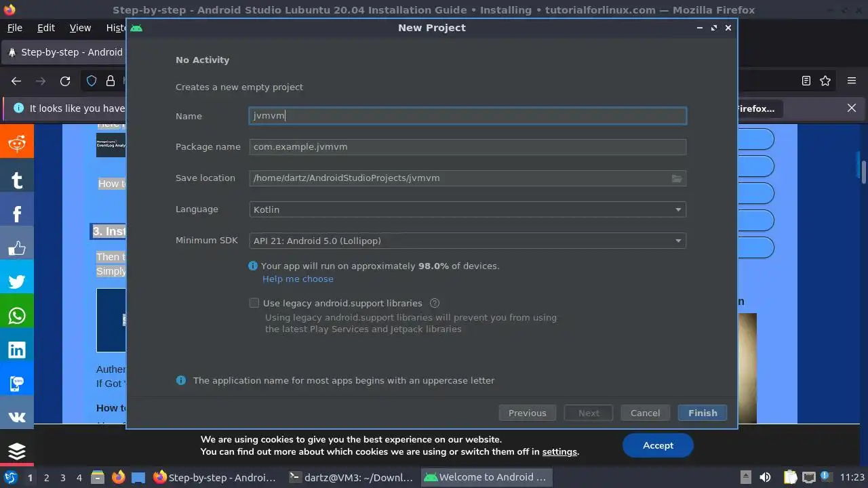This screenshot has width=868, height=488.
Task: Switch to workspace 3
Action: tap(62, 477)
